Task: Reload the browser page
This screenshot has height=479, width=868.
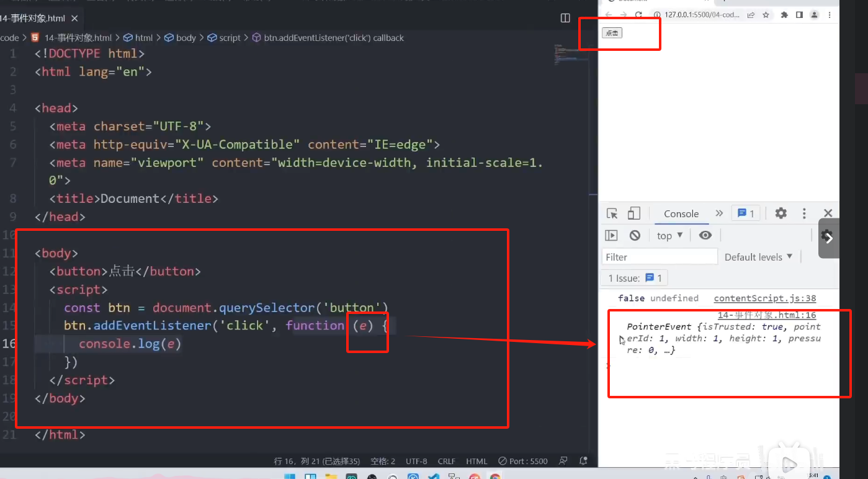Action: tap(638, 15)
